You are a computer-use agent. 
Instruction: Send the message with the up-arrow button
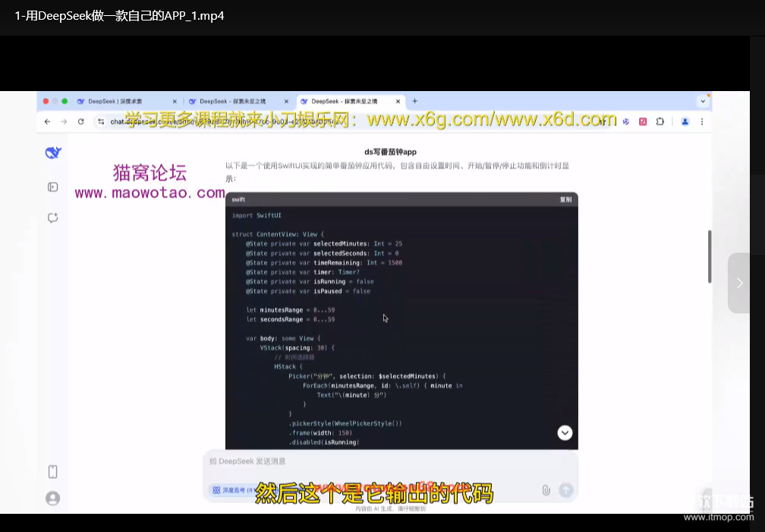pyautogui.click(x=566, y=490)
